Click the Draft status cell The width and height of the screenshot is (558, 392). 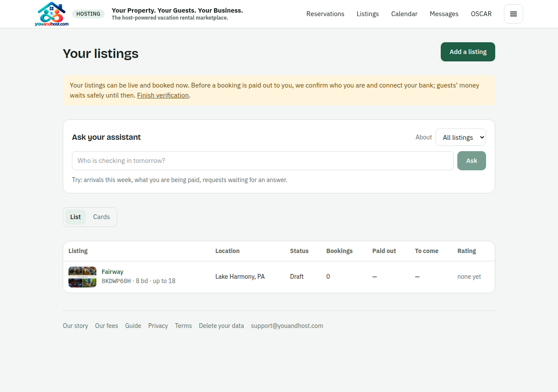[x=297, y=277]
